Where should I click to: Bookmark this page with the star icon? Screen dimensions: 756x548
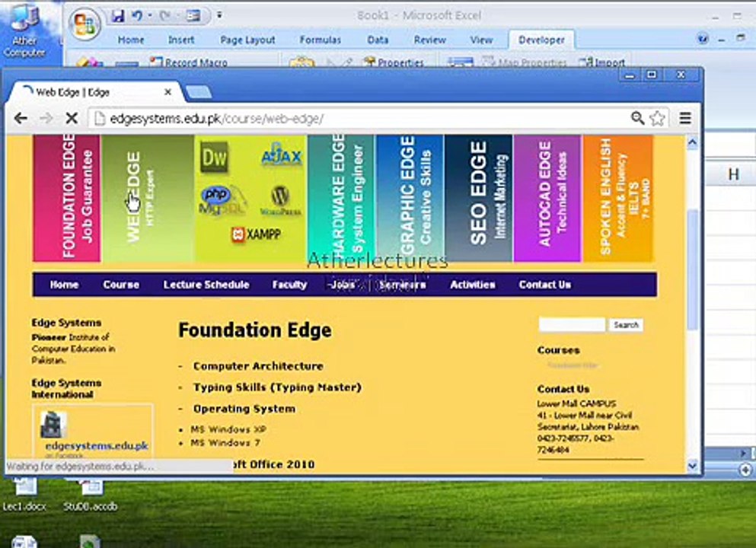click(657, 118)
